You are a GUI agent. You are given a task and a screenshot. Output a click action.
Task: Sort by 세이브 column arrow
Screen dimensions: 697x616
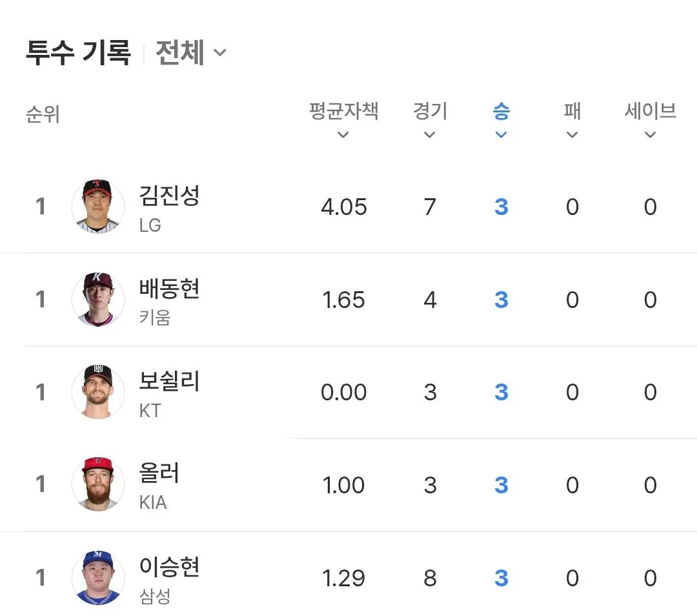[650, 135]
